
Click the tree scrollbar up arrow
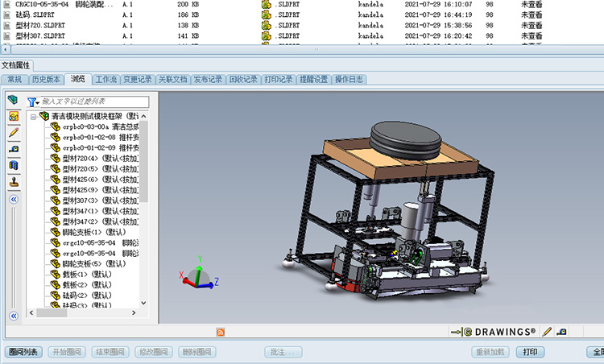tap(143, 116)
